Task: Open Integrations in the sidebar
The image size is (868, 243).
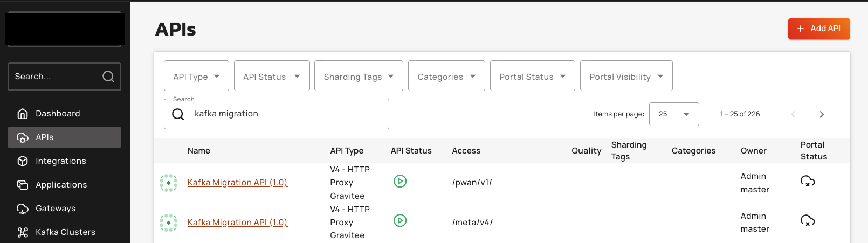Action: pos(60,161)
